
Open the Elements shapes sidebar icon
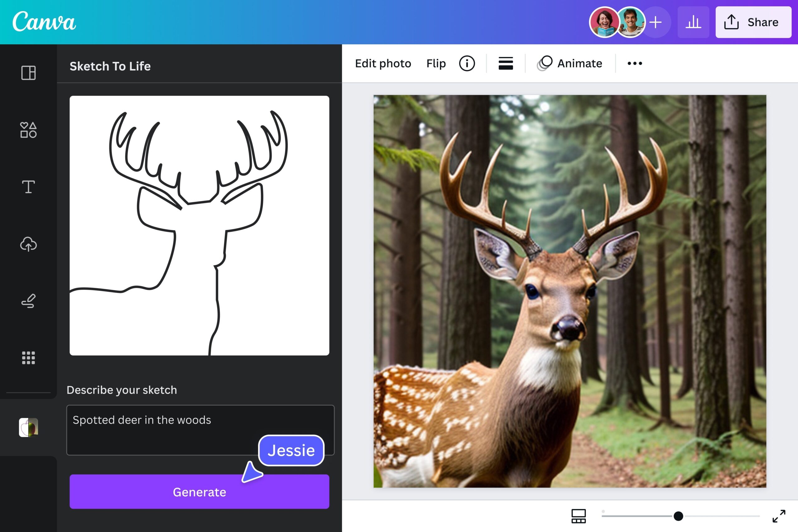pos(28,130)
